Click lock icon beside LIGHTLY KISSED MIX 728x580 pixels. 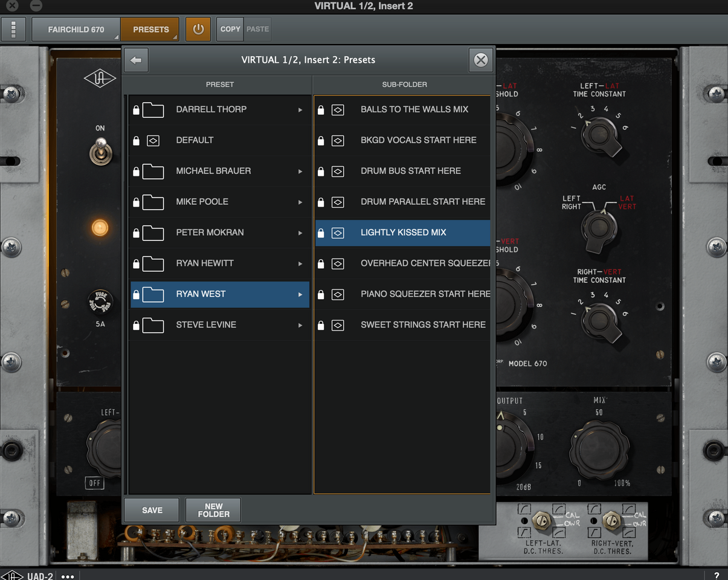321,233
